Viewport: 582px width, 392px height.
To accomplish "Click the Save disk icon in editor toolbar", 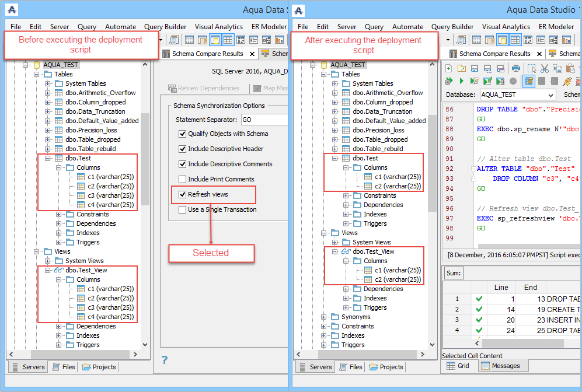I will [x=473, y=69].
